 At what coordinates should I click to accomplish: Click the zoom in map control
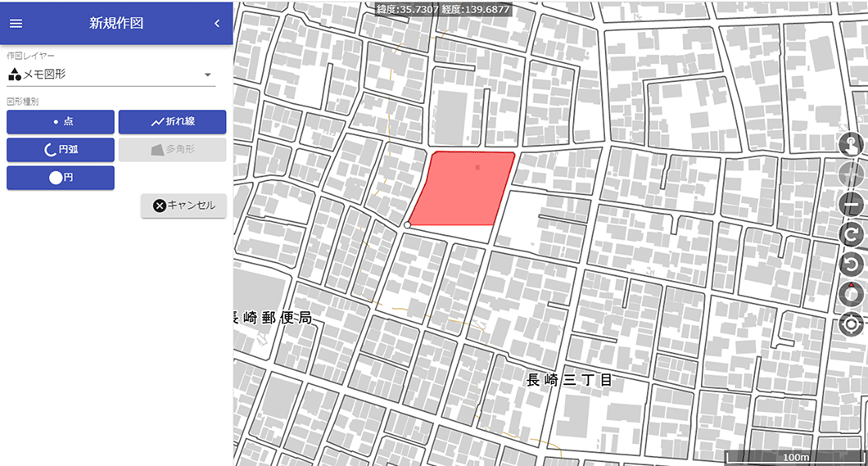point(852,174)
